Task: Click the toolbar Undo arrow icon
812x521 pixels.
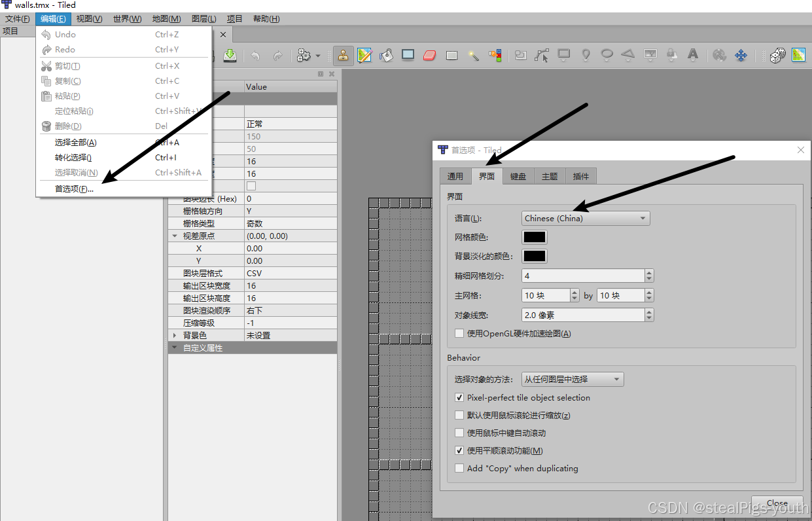Action: click(255, 56)
